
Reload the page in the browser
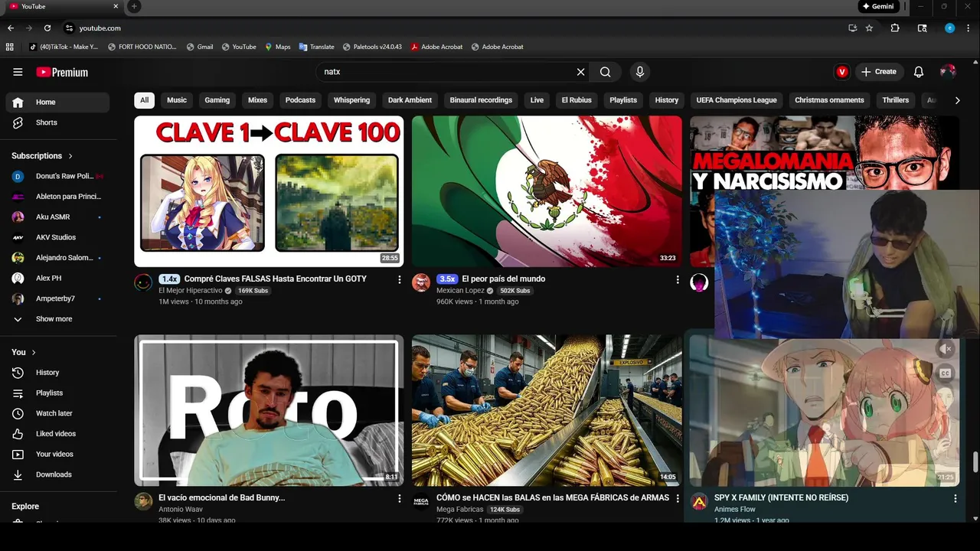(x=47, y=28)
